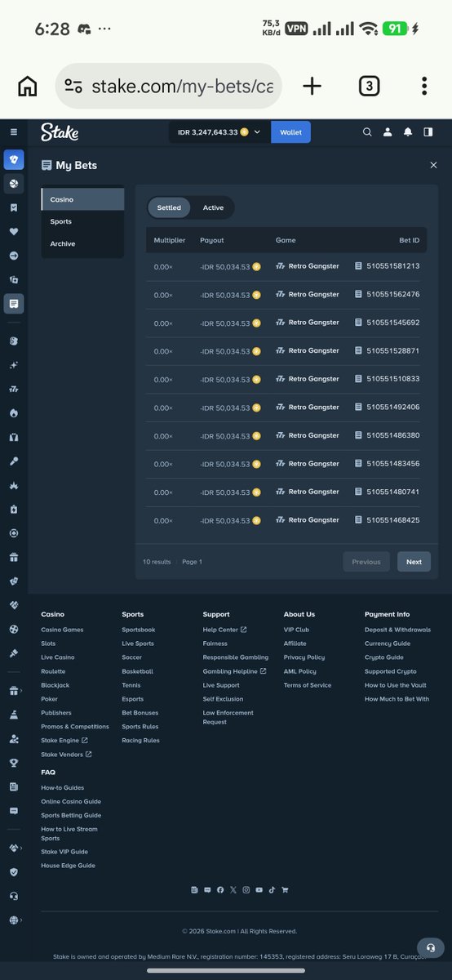Click the Previous page button
The width and height of the screenshot is (452, 980).
coord(366,562)
